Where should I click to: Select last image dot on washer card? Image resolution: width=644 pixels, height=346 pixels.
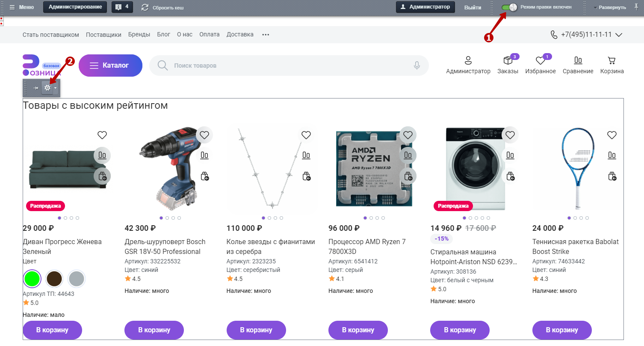pyautogui.click(x=488, y=218)
